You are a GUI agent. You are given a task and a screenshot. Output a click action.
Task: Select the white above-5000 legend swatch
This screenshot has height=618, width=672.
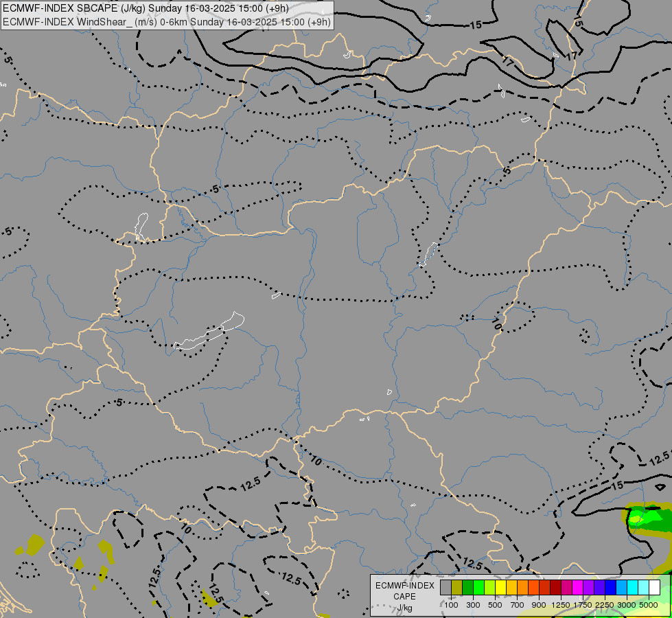click(x=654, y=588)
